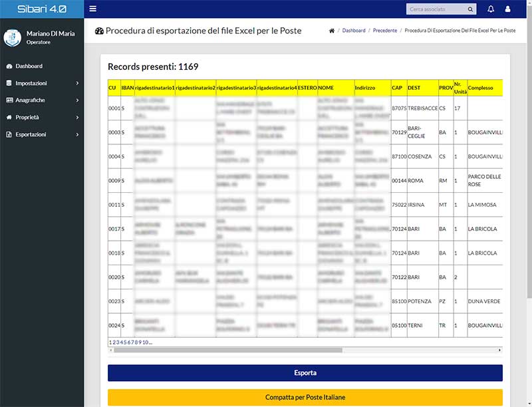Click the POTENZA destination cell
Viewport: 532px width, 407px height.
pos(423,301)
